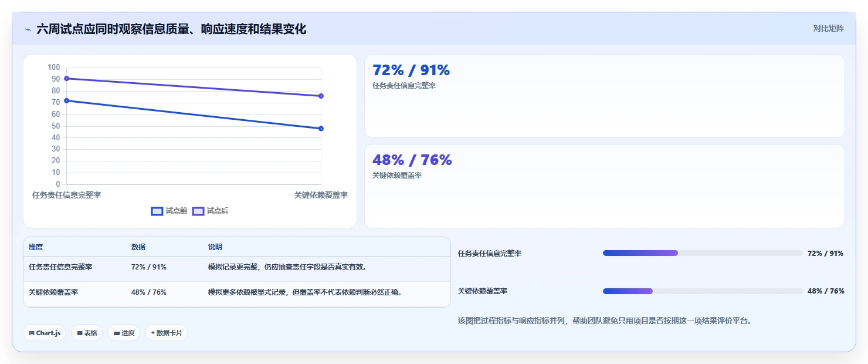Screen dimensions: 868x364
Task: Click the 72% / 91% card value
Action: [x=411, y=70]
